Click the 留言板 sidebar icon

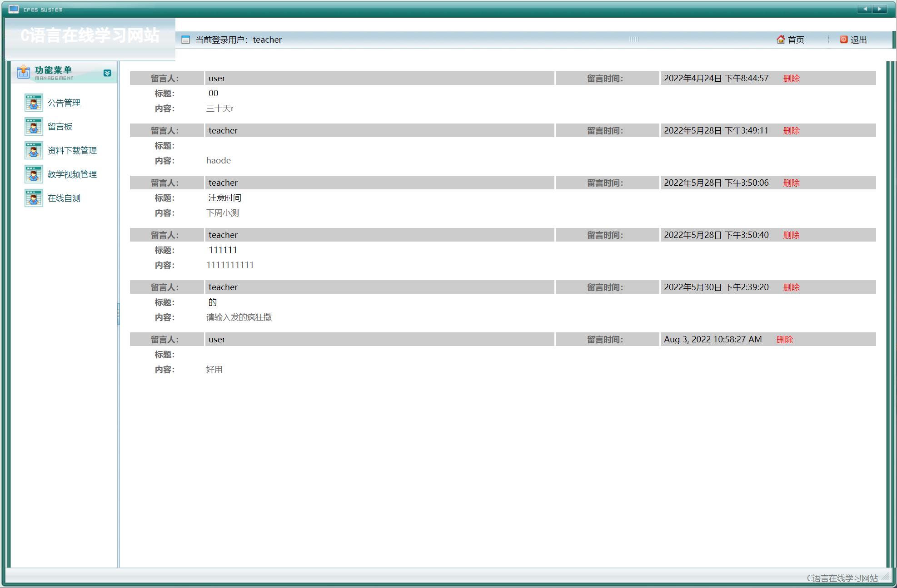coord(34,127)
